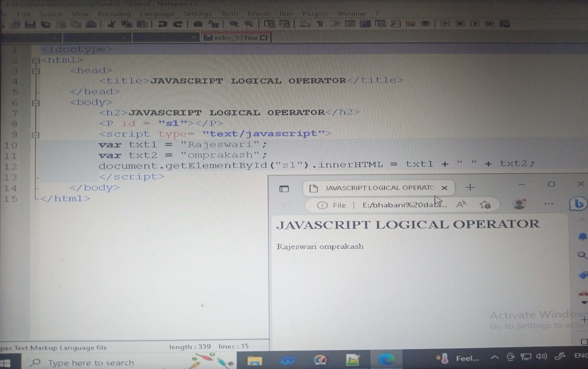Collapse the script fold marker on line 9
Screen dimensions: 588x369
36,135
